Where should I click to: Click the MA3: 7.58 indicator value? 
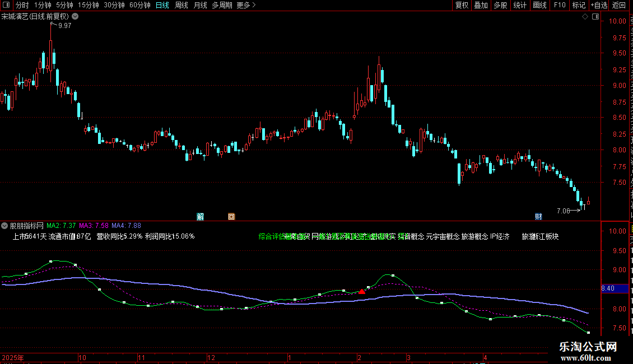pos(94,226)
